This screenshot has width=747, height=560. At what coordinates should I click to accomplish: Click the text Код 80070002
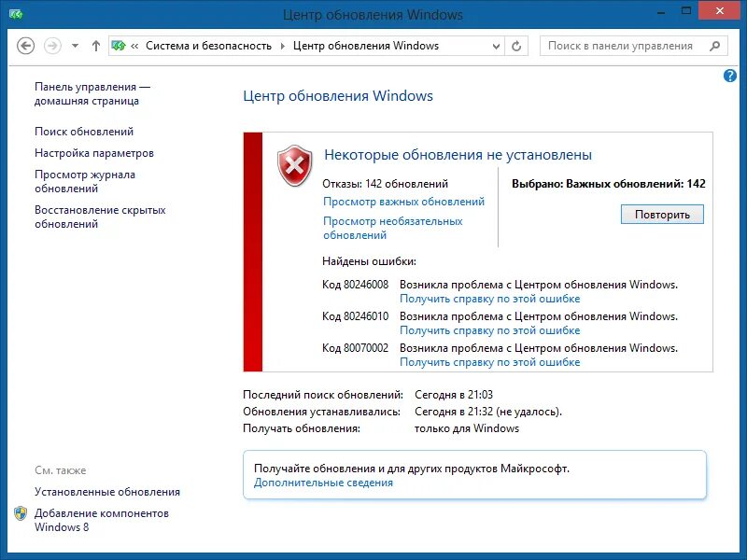356,348
